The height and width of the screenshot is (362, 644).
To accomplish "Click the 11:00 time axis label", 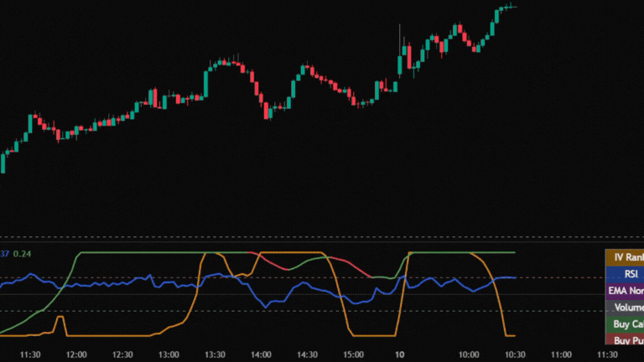I will coord(561,354).
